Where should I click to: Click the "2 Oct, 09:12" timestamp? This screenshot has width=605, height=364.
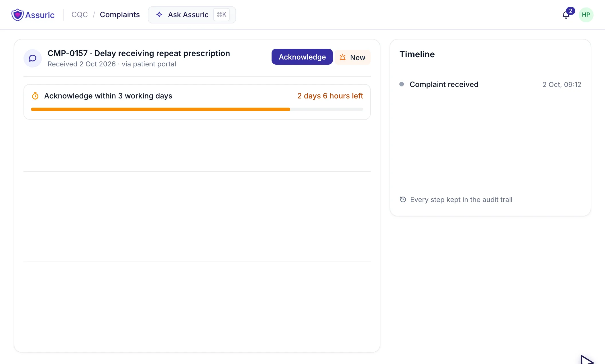(562, 84)
